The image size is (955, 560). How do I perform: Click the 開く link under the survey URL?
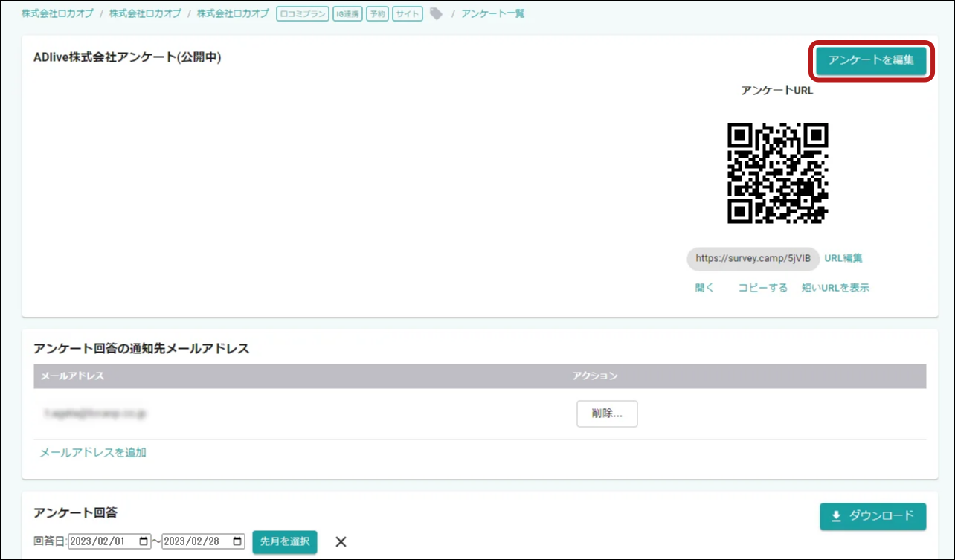click(704, 288)
